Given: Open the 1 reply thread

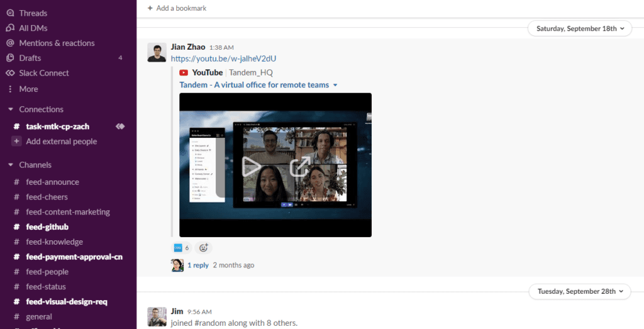Looking at the screenshot, I should pyautogui.click(x=198, y=265).
